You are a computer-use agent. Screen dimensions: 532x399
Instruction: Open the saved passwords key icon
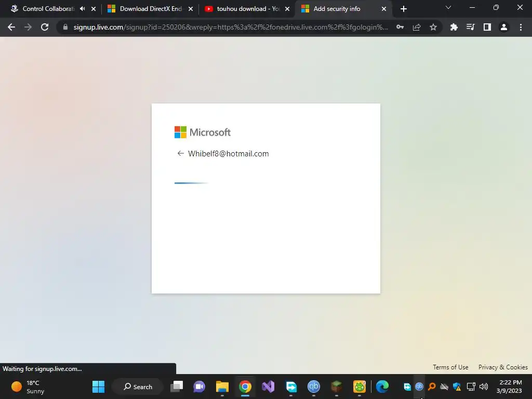click(x=400, y=27)
